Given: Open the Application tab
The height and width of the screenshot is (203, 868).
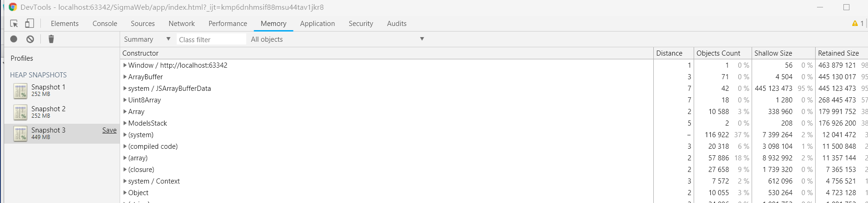Looking at the screenshot, I should (317, 24).
